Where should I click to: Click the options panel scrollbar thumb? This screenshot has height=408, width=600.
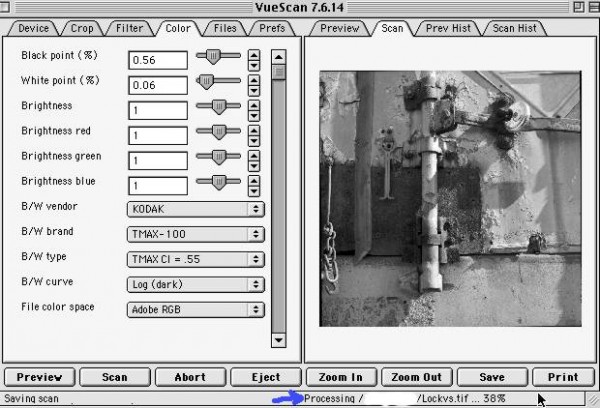[279, 72]
